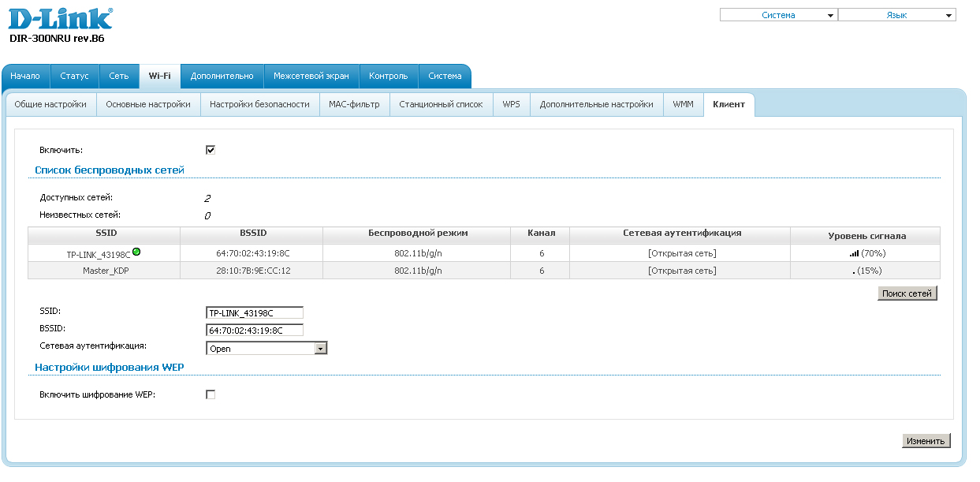Viewport: 980px width, 482px height.
Task: Click the Изменить button
Action: 926,441
